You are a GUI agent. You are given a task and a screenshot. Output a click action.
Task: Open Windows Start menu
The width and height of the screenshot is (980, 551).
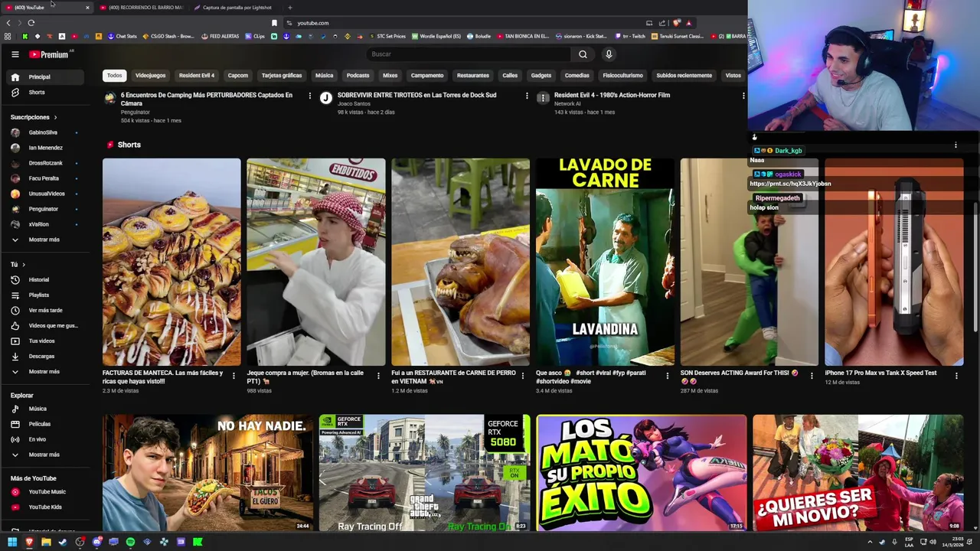coord(12,542)
